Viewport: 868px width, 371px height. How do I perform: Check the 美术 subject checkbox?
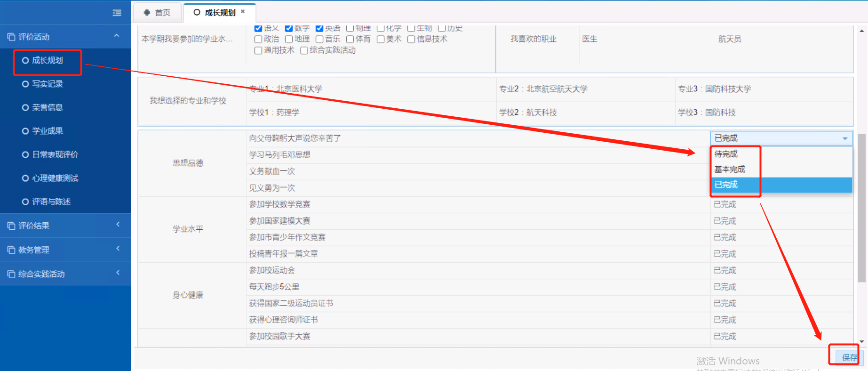coord(381,39)
